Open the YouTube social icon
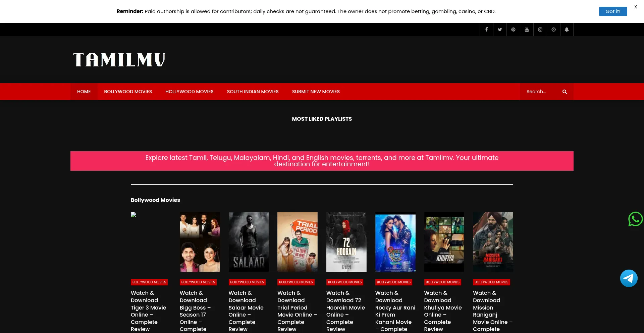The width and height of the screenshot is (644, 333). [x=527, y=30]
